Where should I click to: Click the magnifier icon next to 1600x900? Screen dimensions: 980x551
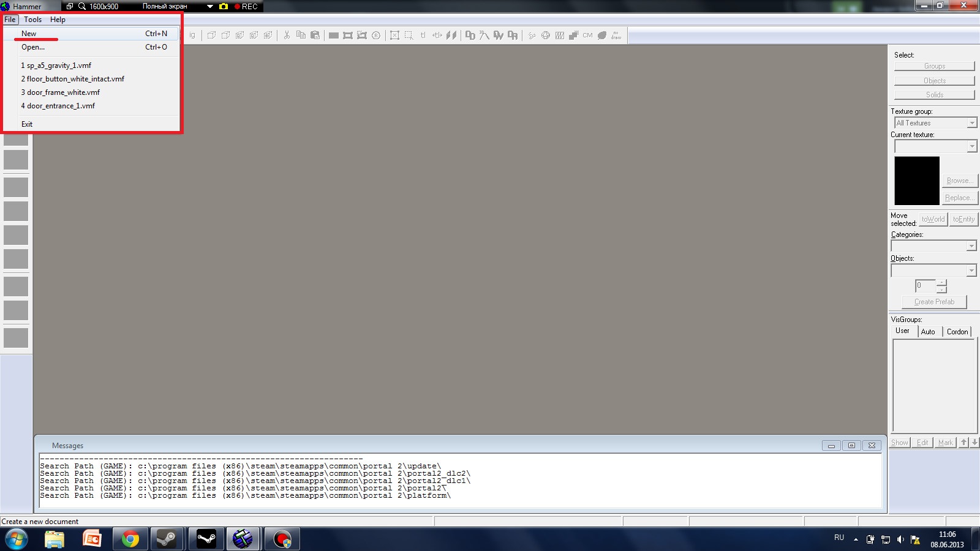(x=82, y=6)
